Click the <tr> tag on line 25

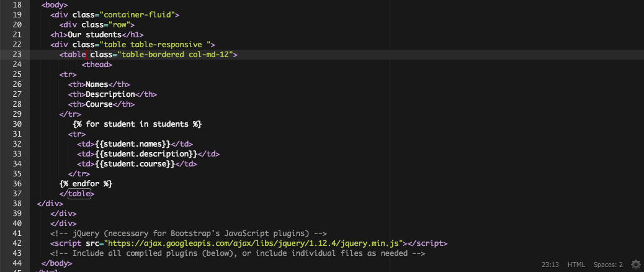coord(68,75)
